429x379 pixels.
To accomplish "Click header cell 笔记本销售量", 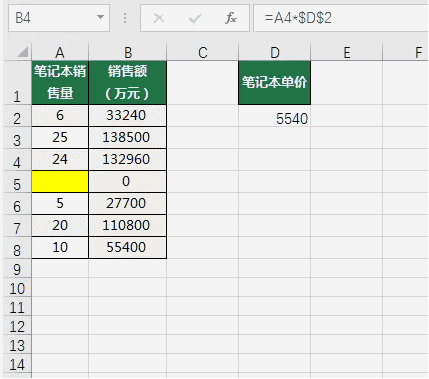I will coord(60,83).
